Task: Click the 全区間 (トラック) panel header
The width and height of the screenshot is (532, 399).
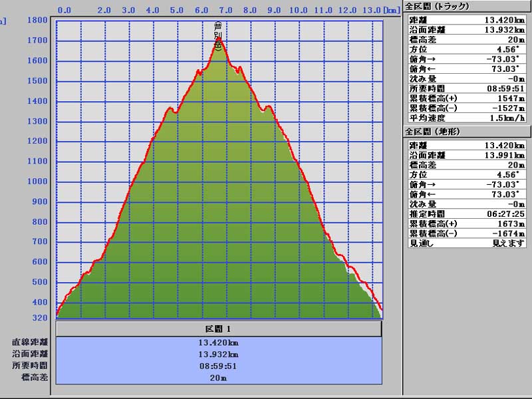Action: (439, 6)
